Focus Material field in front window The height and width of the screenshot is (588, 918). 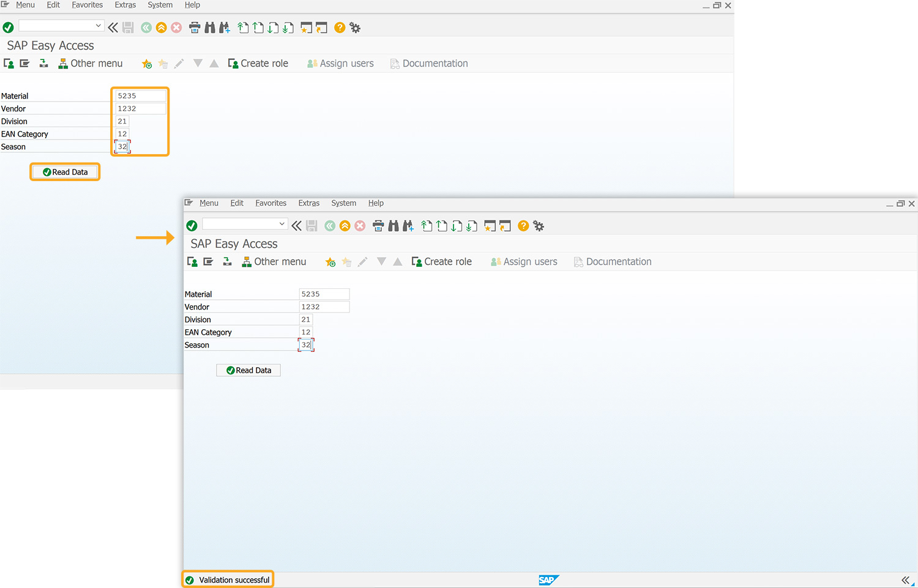coord(324,294)
